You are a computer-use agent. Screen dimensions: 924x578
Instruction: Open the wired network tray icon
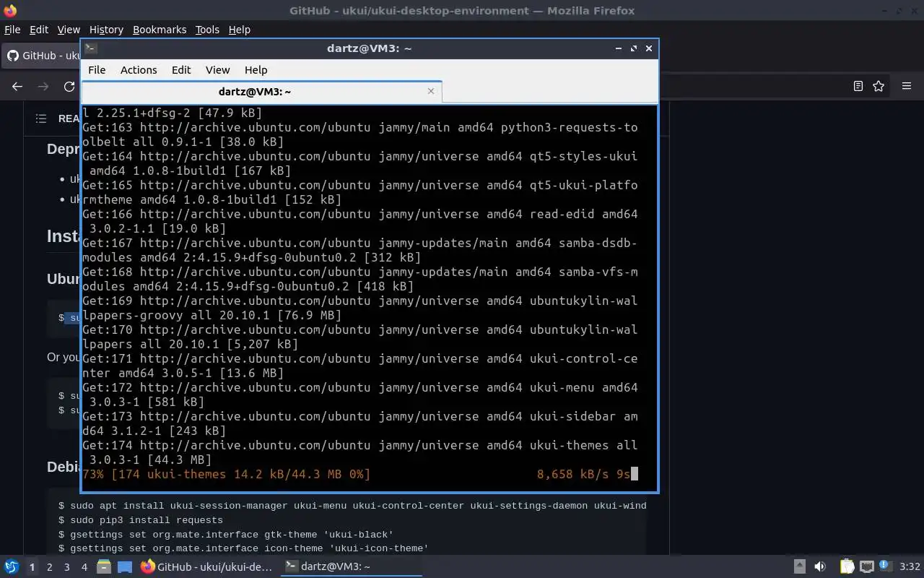(867, 566)
